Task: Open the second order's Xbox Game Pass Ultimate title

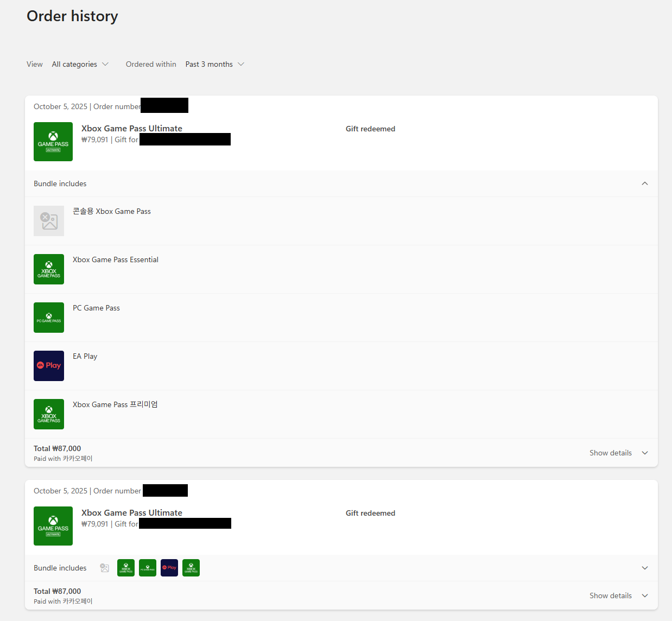Action: tap(132, 513)
